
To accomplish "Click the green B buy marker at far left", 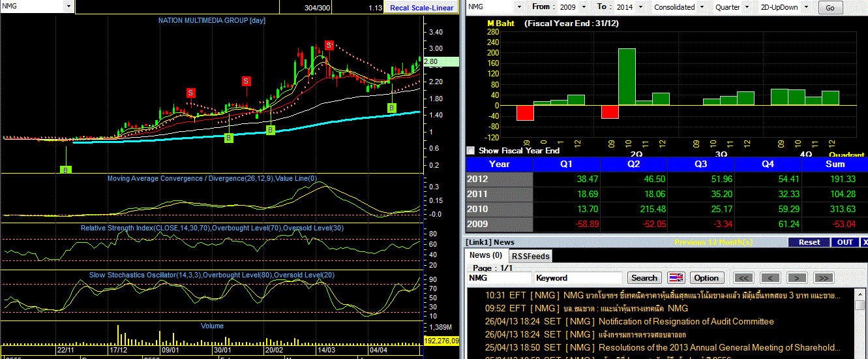I will (x=67, y=170).
